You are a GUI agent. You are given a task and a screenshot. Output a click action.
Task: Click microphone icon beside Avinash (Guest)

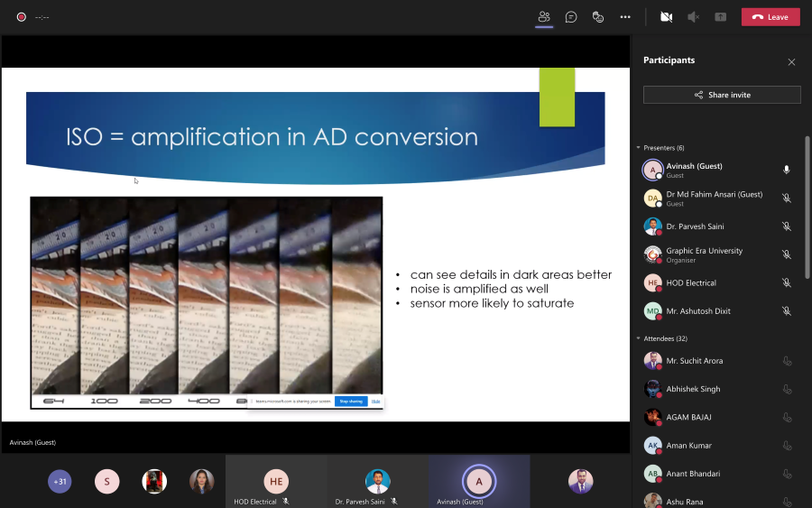pos(786,170)
